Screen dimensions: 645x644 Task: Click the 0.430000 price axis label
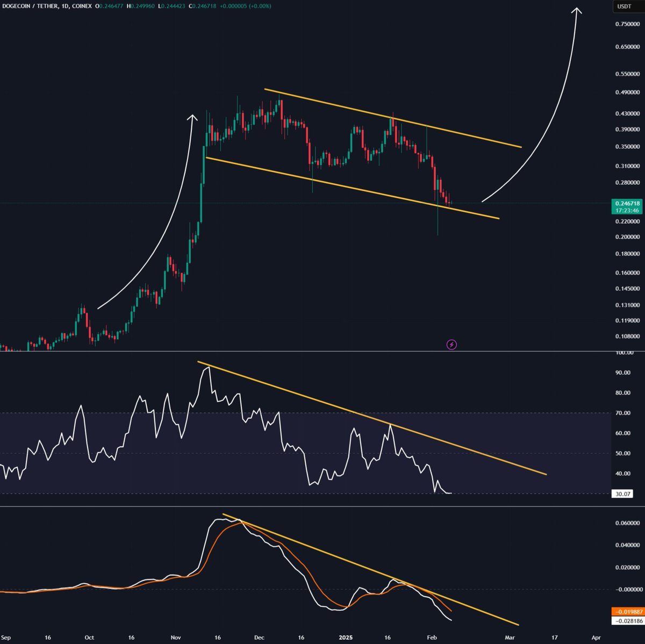pos(628,114)
